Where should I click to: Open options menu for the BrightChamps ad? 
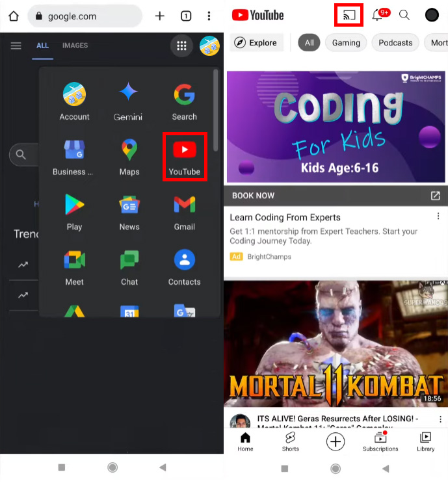[438, 216]
